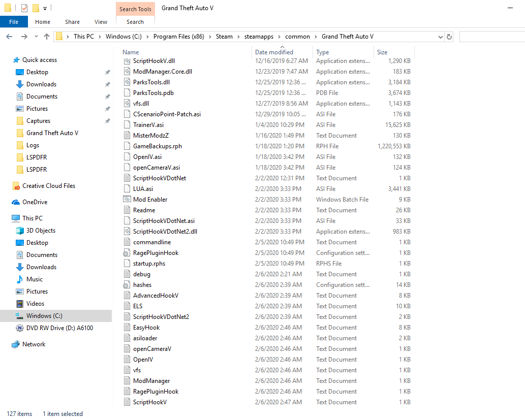The image size is (525, 420).
Task: Open Downloads under Quick access
Action: pyautogui.click(x=41, y=84)
